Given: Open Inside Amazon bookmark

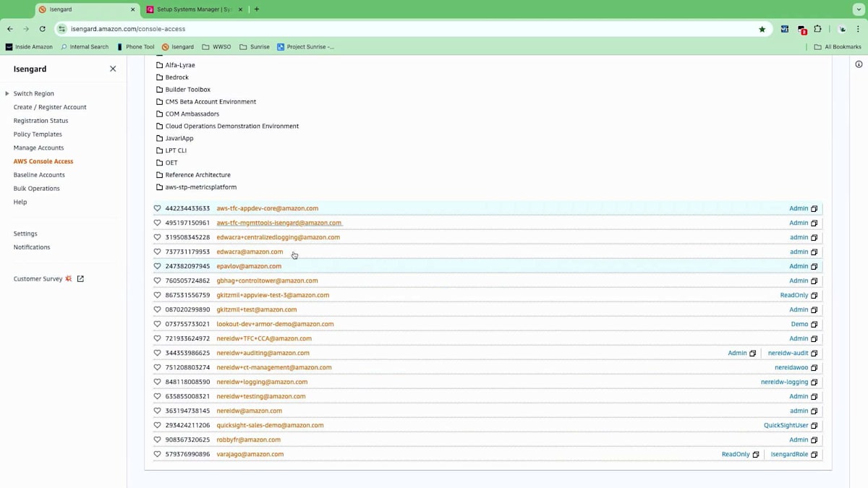Looking at the screenshot, I should [x=29, y=47].
